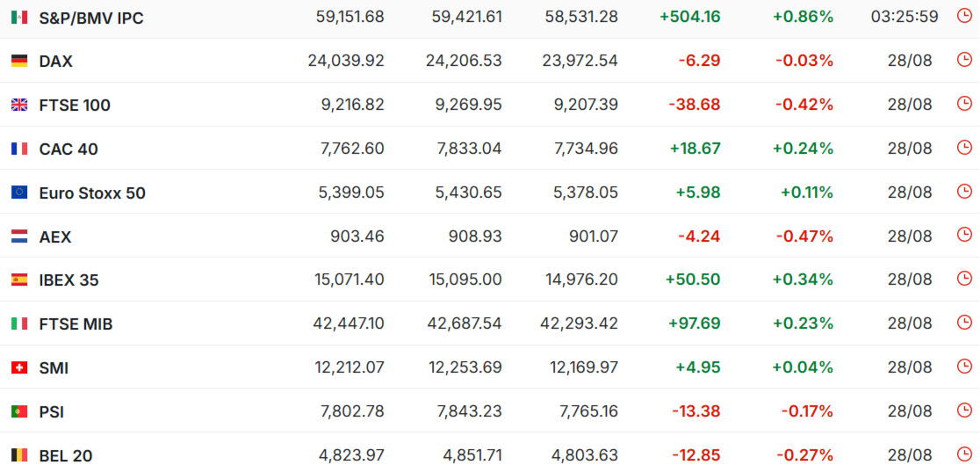The width and height of the screenshot is (980, 472).
Task: Click the clock icon in the BEL 20 row
Action: click(x=965, y=454)
